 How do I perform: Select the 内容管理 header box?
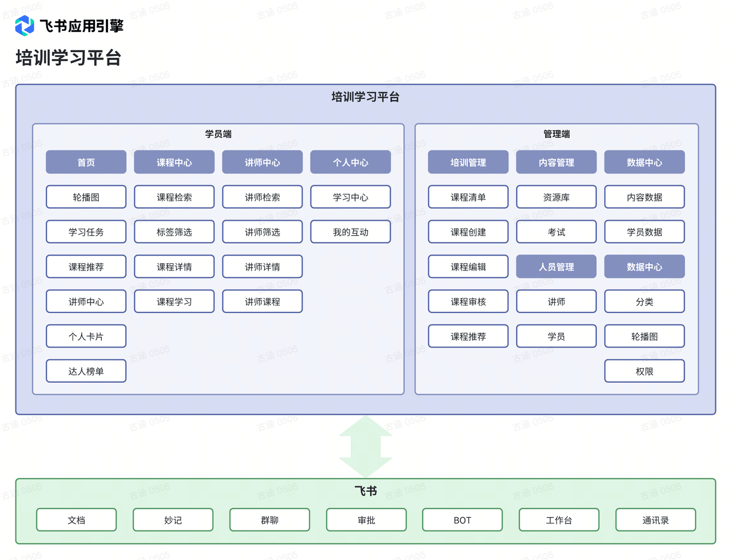click(556, 162)
